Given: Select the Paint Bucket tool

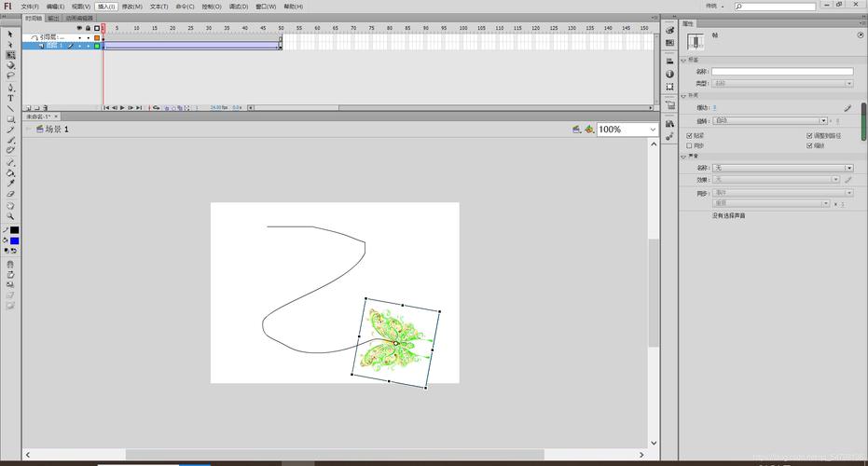Looking at the screenshot, I should [10, 173].
